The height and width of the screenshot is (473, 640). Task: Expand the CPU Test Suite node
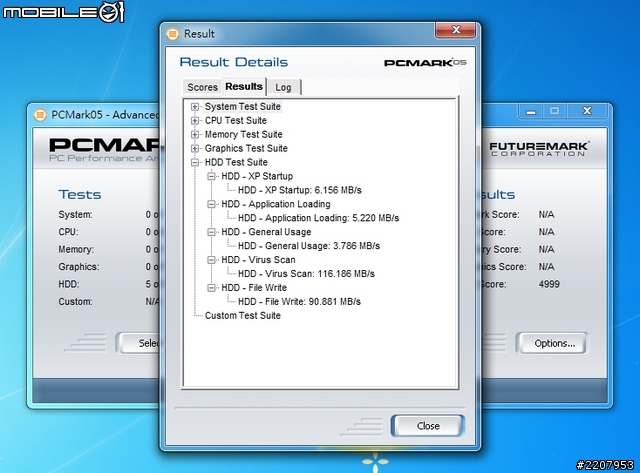[195, 121]
